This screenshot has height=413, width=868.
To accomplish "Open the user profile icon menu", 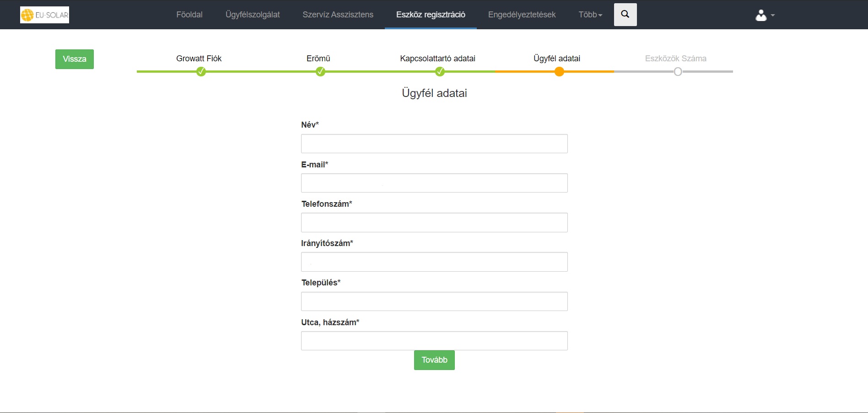I will pos(764,16).
